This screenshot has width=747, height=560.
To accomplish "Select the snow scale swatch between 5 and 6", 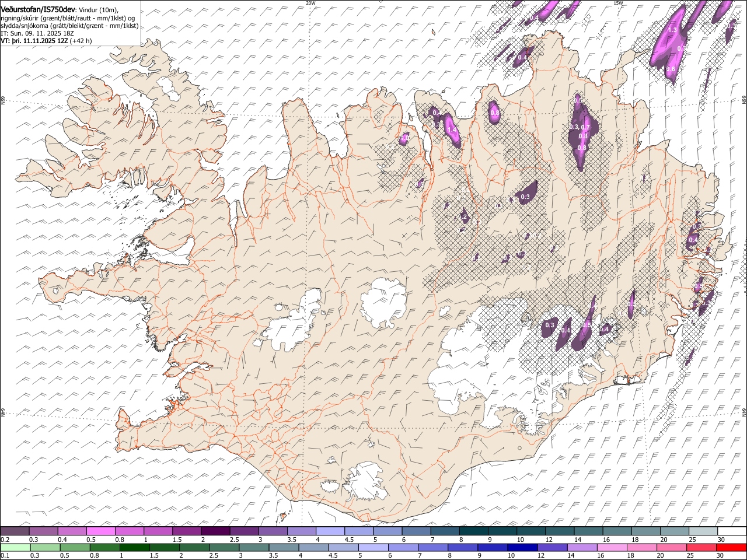I will (x=388, y=531).
